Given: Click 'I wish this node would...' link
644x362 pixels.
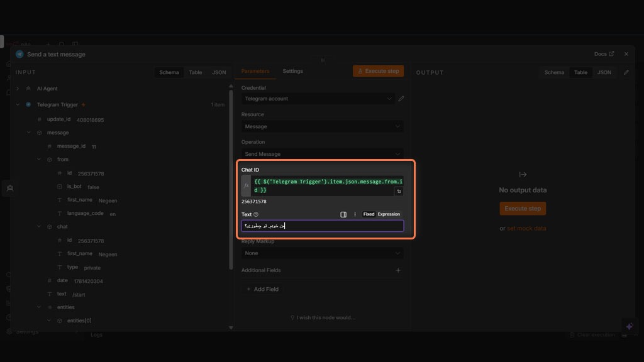Looking at the screenshot, I should (323, 317).
